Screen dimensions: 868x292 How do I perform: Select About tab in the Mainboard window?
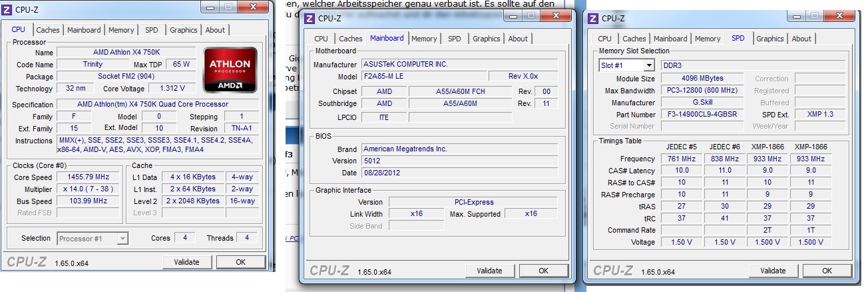click(518, 39)
